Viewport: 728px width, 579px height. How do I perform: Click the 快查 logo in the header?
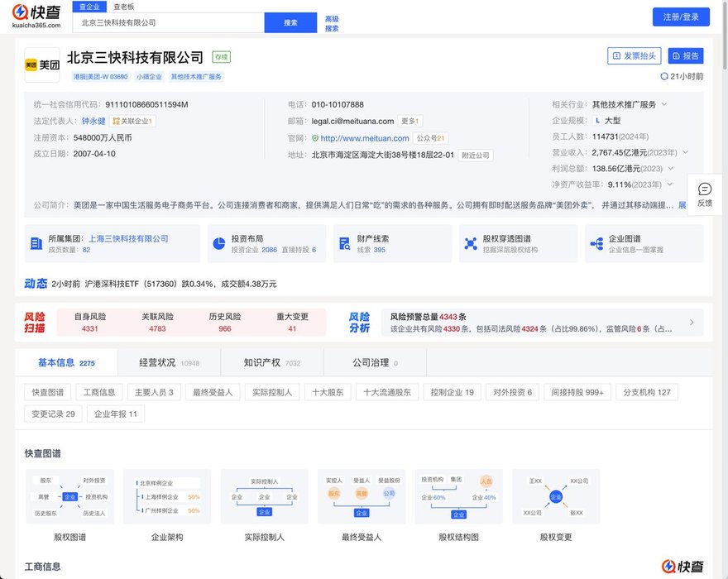36,16
